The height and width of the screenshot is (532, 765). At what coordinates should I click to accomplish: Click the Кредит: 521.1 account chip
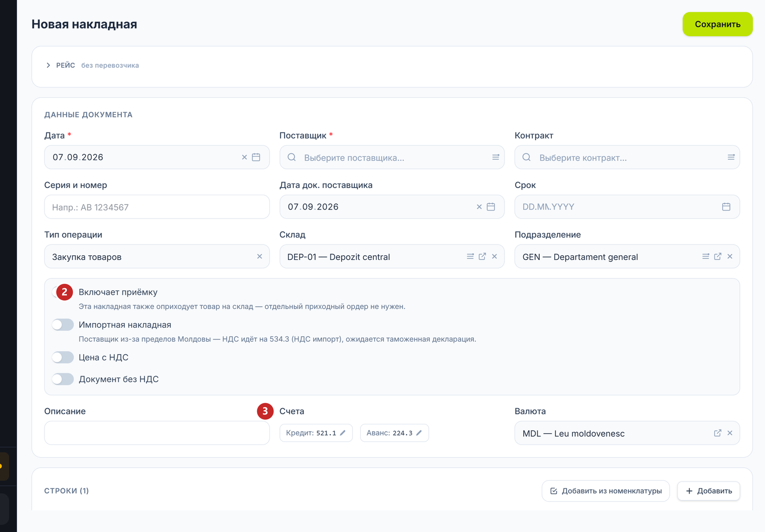[x=316, y=433]
